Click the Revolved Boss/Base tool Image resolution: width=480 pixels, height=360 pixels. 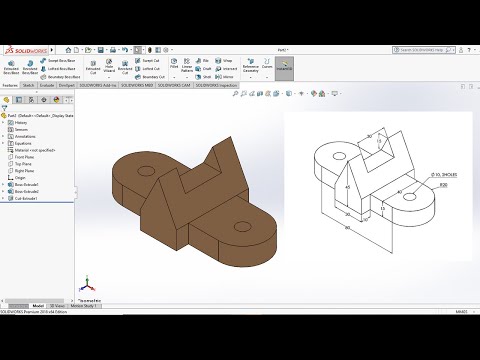[x=30, y=67]
